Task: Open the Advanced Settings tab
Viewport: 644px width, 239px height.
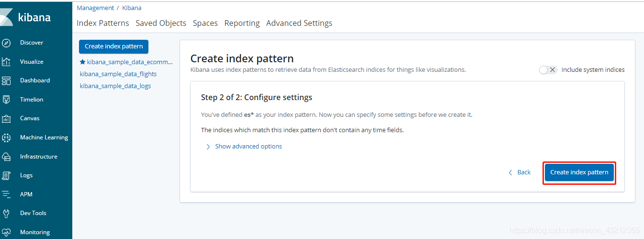Action: pyautogui.click(x=299, y=23)
